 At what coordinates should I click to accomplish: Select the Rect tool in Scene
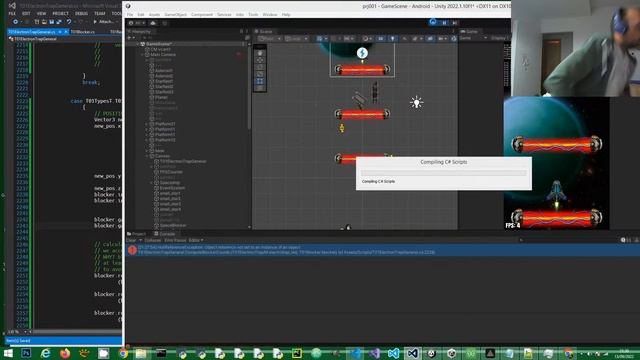coord(260,81)
